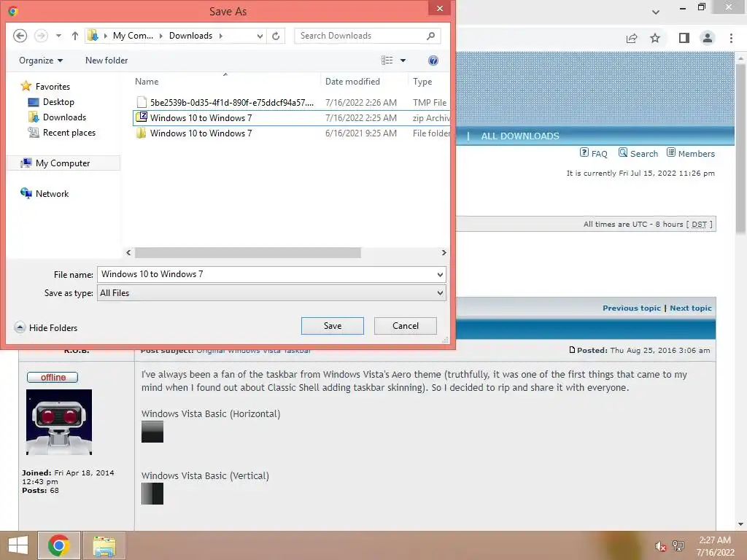Click the search magnifier icon
747x560 pixels.
coord(430,36)
